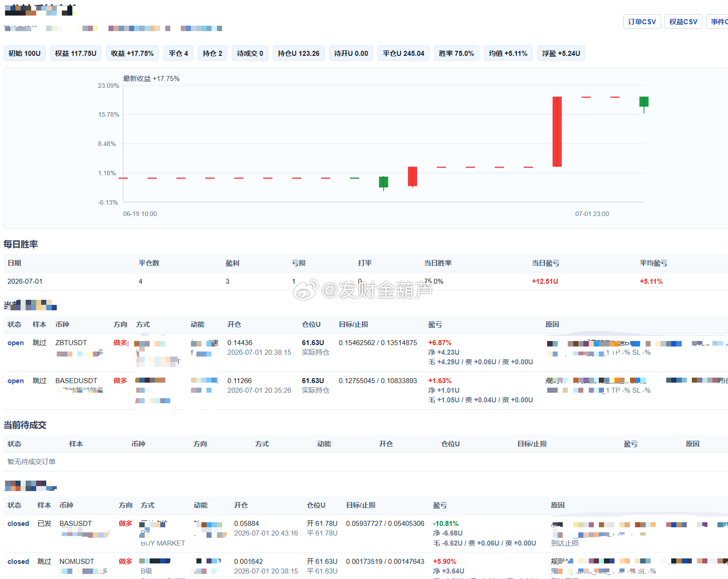The image size is (728, 579).
Task: Click the BASUSDT closed trade symbol
Action: [x=76, y=523]
